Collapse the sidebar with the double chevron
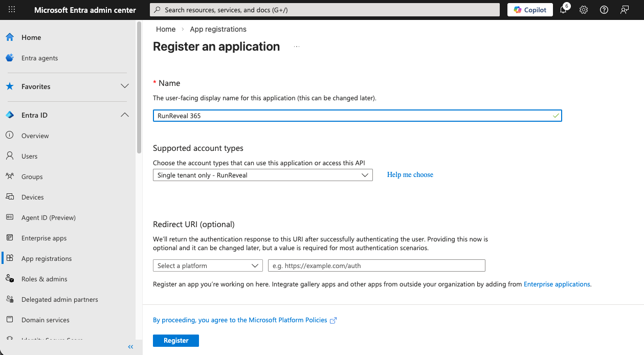Screen dimensions: 644x355 click(x=130, y=347)
